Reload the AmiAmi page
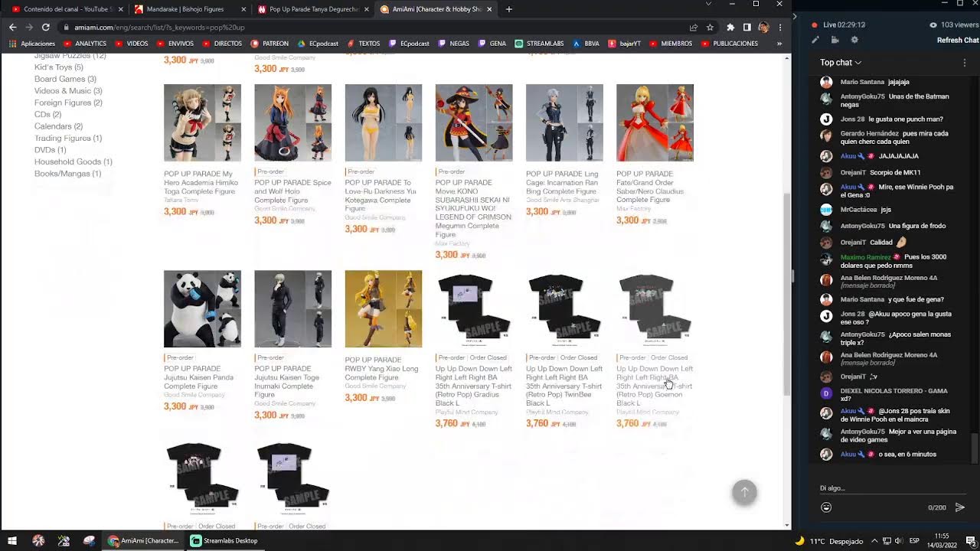The height and width of the screenshot is (551, 980). 46,27
